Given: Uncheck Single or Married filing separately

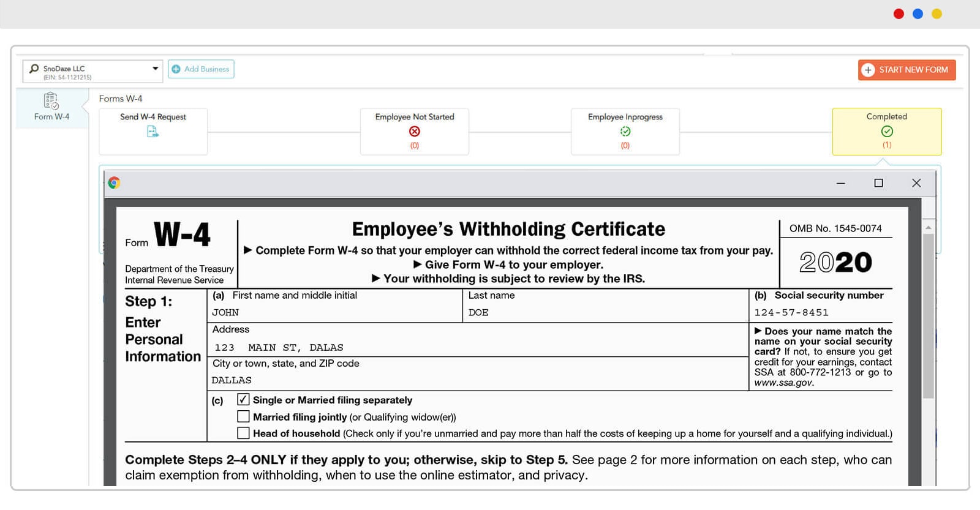Looking at the screenshot, I should [x=243, y=400].
